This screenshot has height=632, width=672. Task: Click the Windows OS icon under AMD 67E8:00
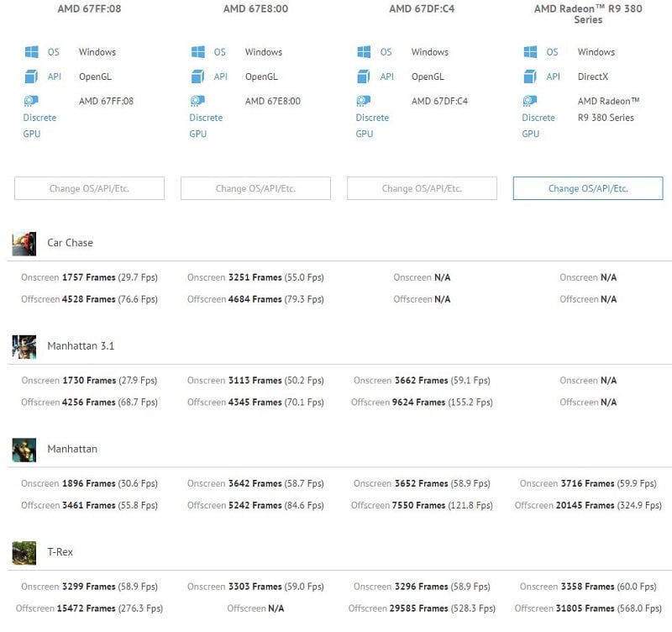pyautogui.click(x=198, y=52)
